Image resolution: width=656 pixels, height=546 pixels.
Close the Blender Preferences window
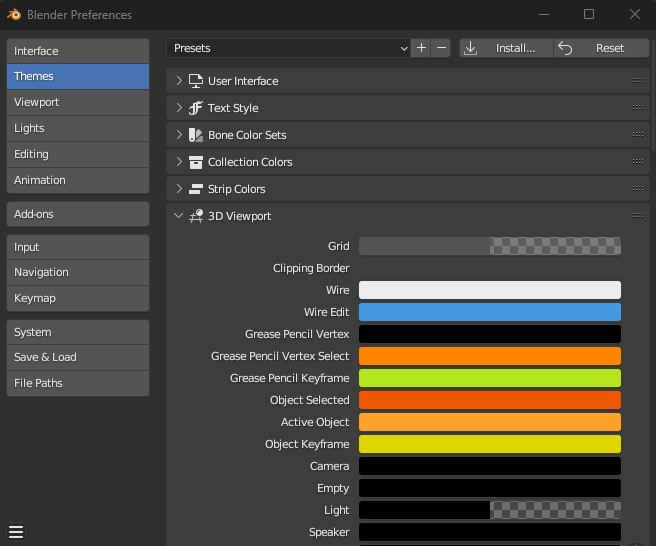pyautogui.click(x=635, y=14)
